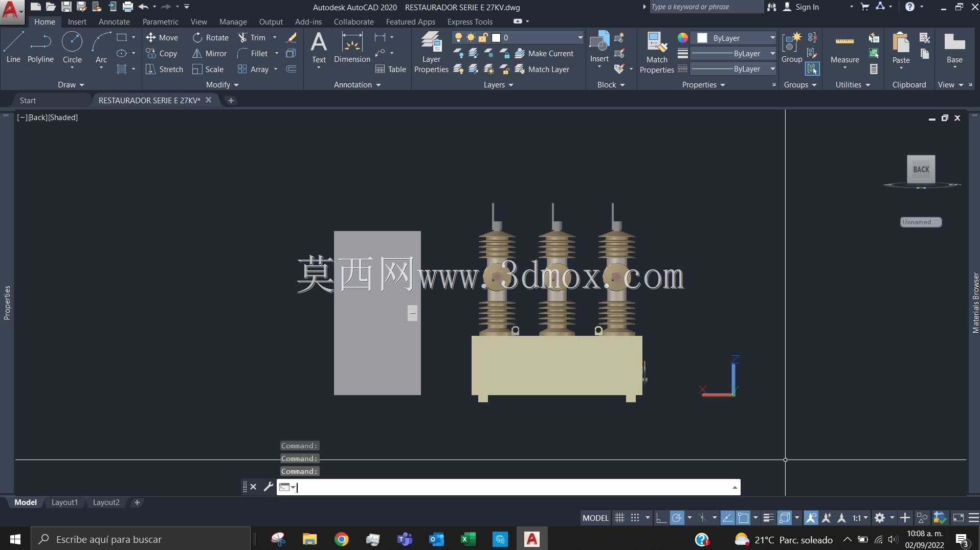Add a new drawing tab
The height and width of the screenshot is (550, 980).
click(x=231, y=100)
